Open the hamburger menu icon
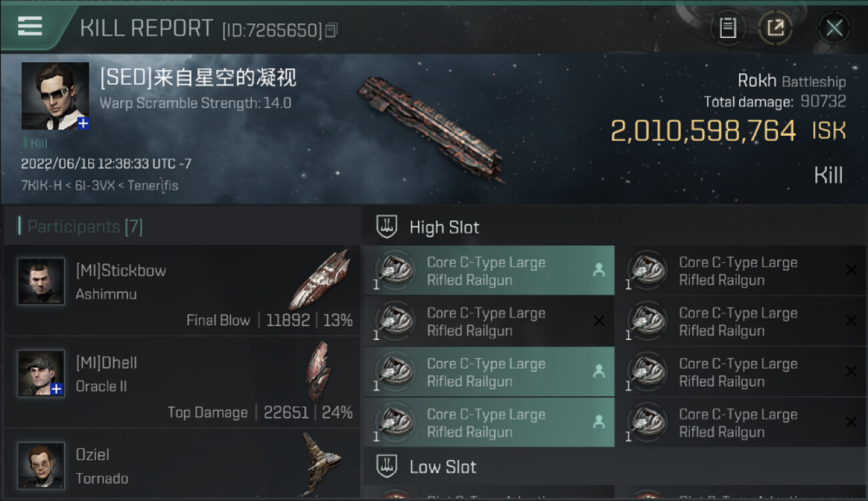The width and height of the screenshot is (868, 501). point(30,26)
